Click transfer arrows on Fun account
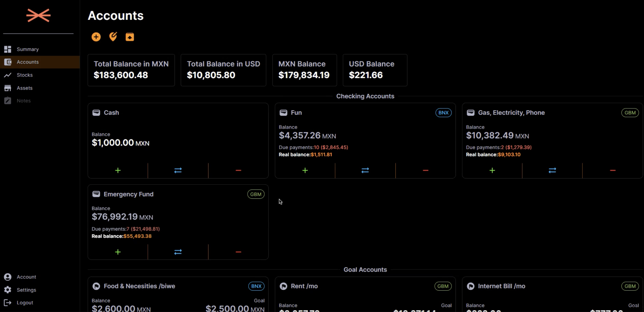This screenshot has width=644, height=312. tap(365, 171)
